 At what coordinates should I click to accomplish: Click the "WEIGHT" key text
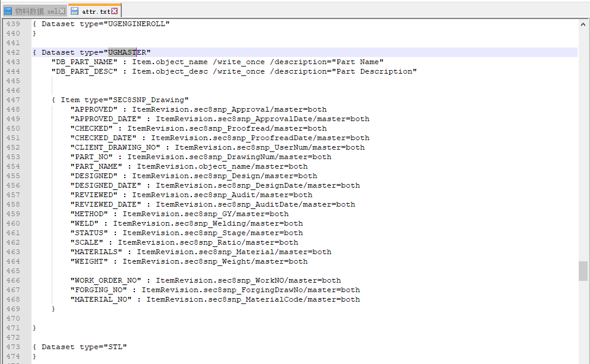click(89, 261)
